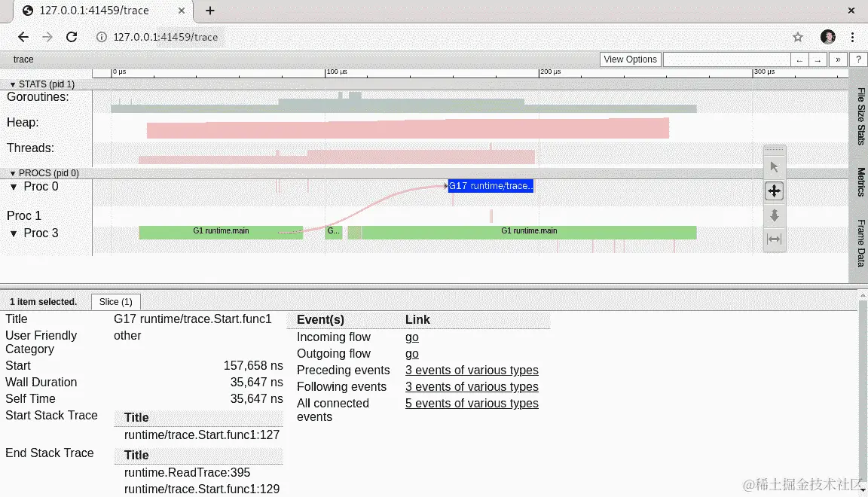Click the drag handle of the tool palette
The image size is (868, 497).
(x=774, y=149)
